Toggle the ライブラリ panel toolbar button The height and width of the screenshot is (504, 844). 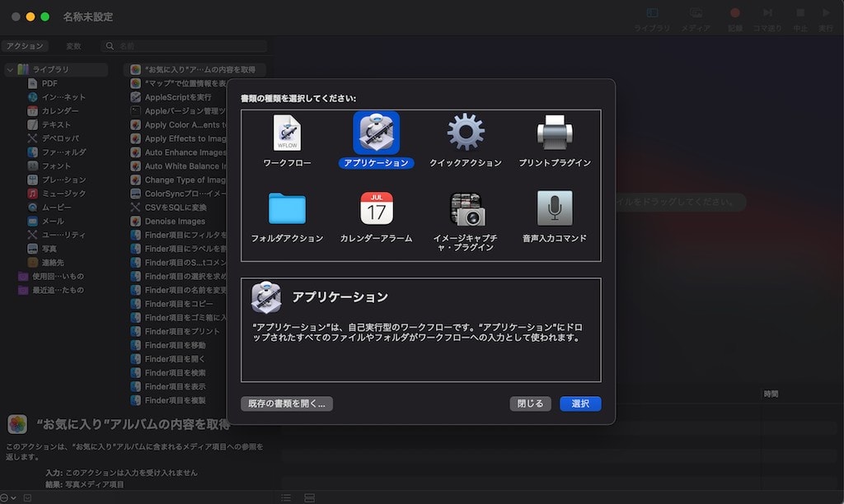(x=652, y=14)
